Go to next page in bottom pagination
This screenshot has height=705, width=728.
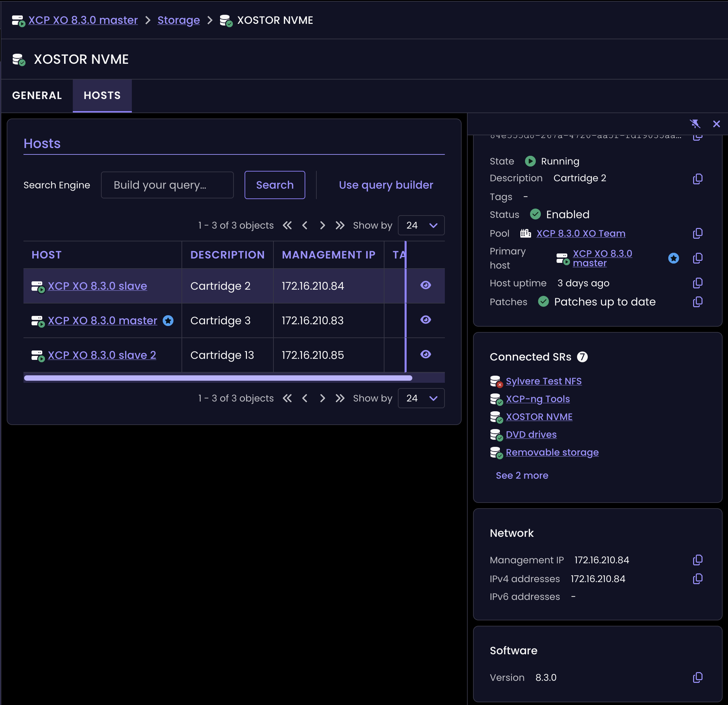click(x=322, y=398)
